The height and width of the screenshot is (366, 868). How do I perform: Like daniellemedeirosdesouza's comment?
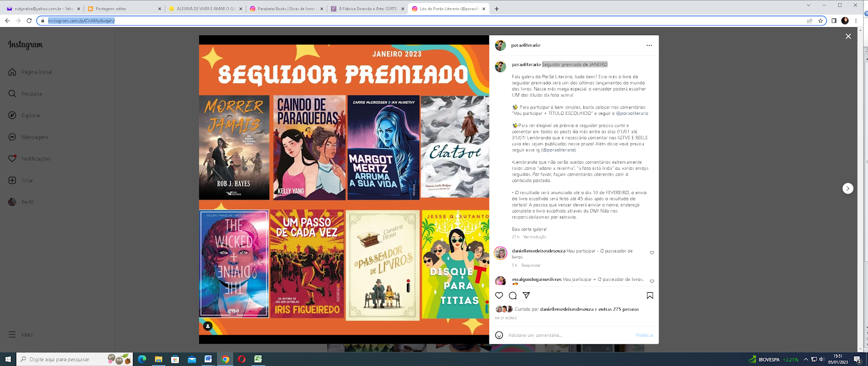652,253
